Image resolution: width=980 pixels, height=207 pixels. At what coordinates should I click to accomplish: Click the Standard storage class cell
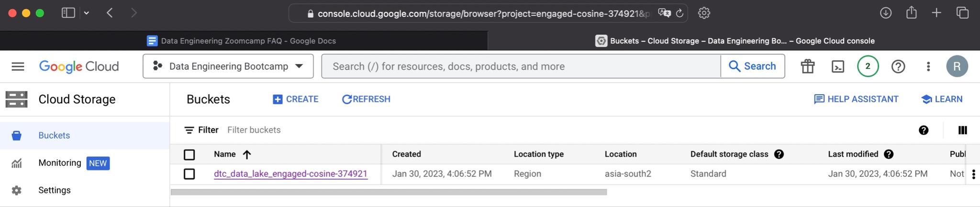[x=708, y=174]
